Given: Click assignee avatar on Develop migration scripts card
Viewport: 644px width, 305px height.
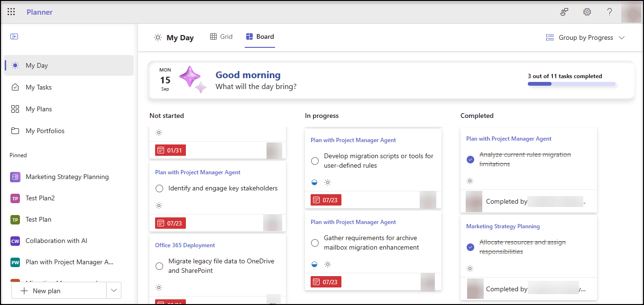Looking at the screenshot, I should [x=428, y=200].
